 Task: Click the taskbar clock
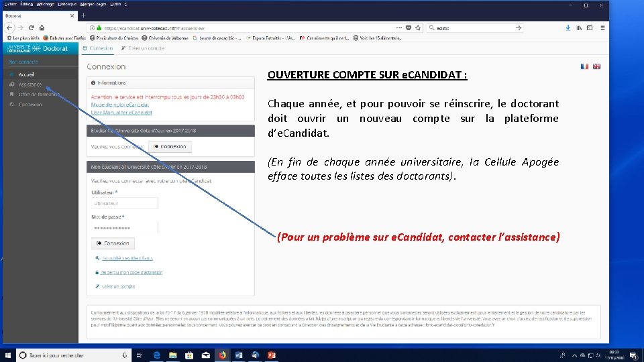pos(615,355)
